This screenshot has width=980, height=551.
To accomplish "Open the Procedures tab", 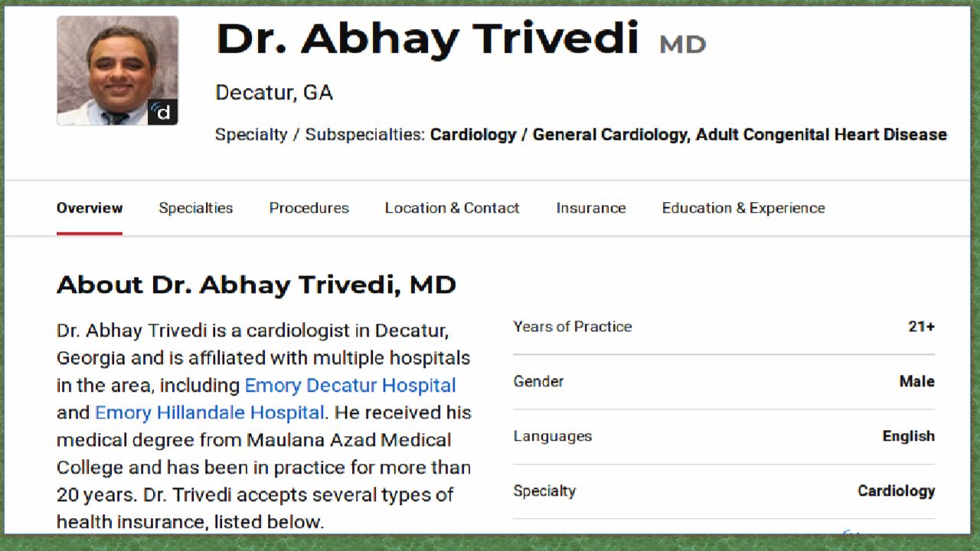I will 309,208.
